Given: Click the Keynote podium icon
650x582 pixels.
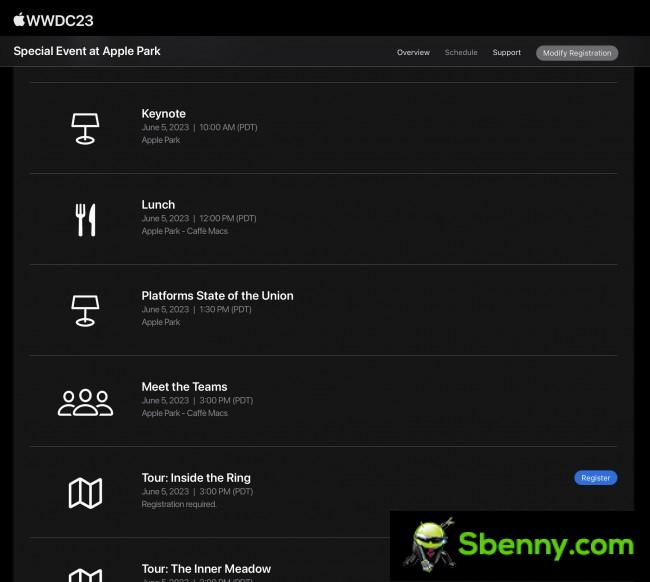Looking at the screenshot, I should point(85,129).
